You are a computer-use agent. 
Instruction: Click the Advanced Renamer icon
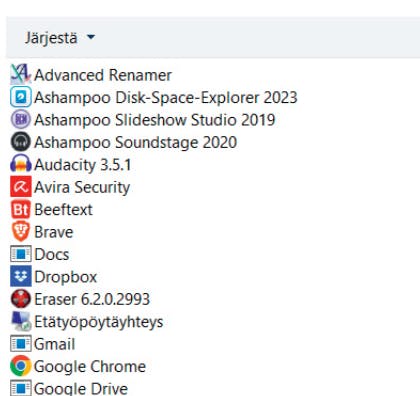coord(21,74)
